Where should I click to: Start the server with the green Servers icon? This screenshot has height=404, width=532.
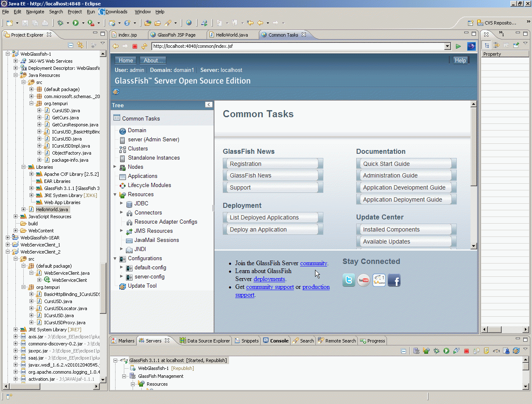point(446,351)
